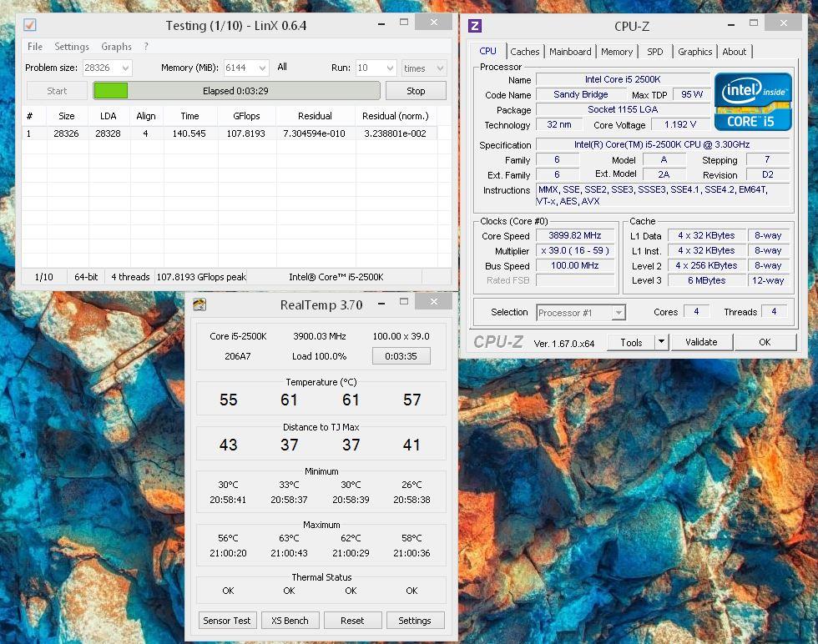Click the Sensor Test button
This screenshot has width=818, height=644.
click(227, 621)
